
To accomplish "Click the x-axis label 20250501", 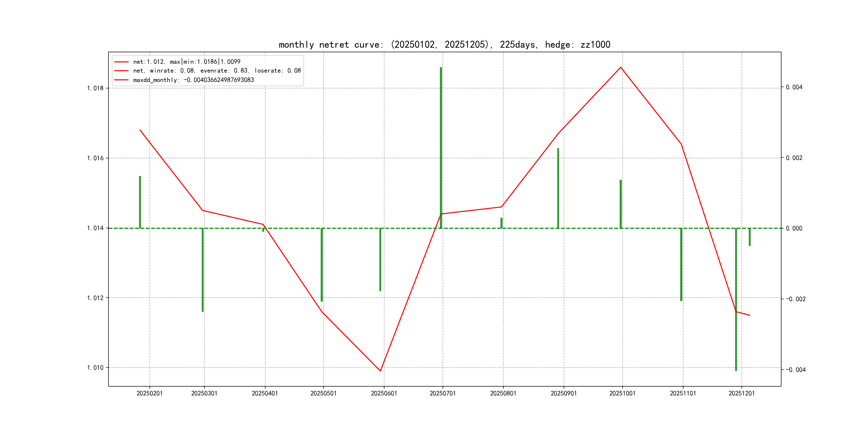I will point(323,394).
